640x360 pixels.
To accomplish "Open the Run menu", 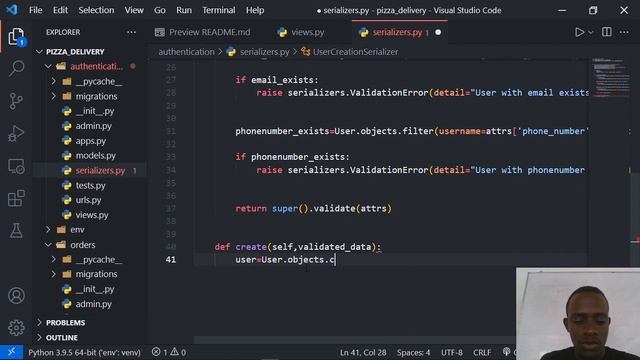I will 184,10.
